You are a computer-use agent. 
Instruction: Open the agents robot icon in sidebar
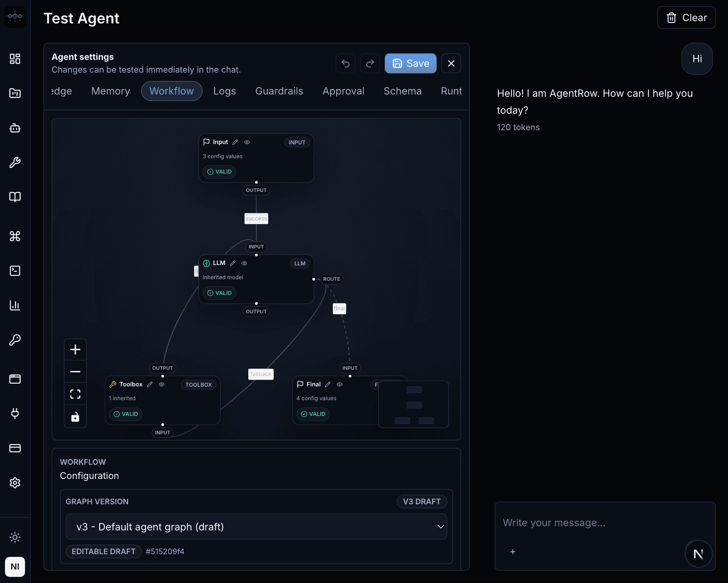click(15, 128)
